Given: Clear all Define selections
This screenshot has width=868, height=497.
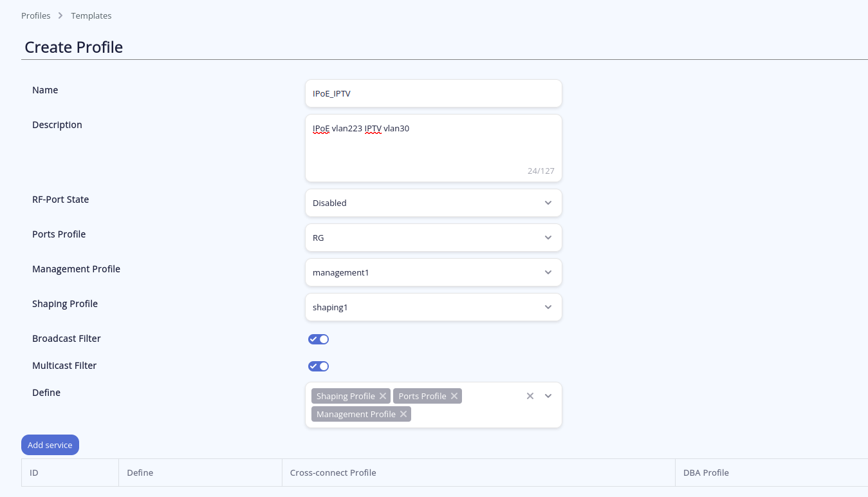Looking at the screenshot, I should pos(530,396).
